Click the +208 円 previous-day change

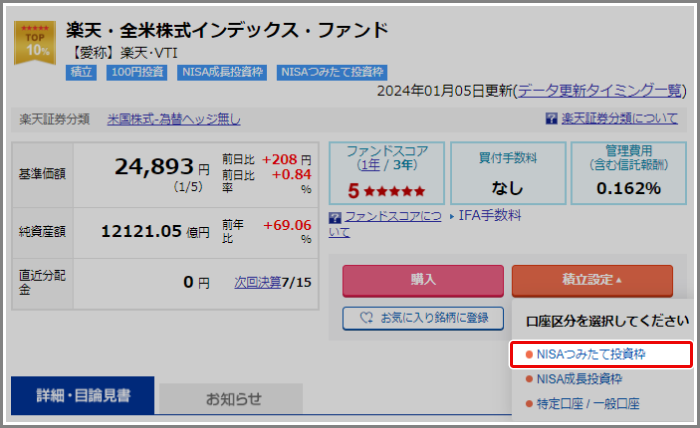pyautogui.click(x=286, y=160)
